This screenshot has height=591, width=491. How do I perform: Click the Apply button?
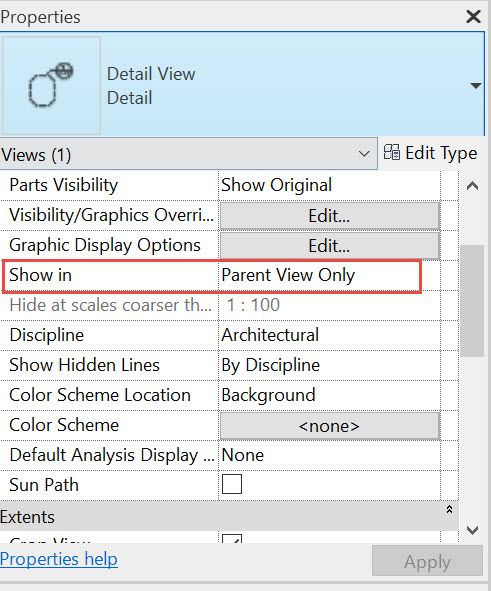[427, 561]
